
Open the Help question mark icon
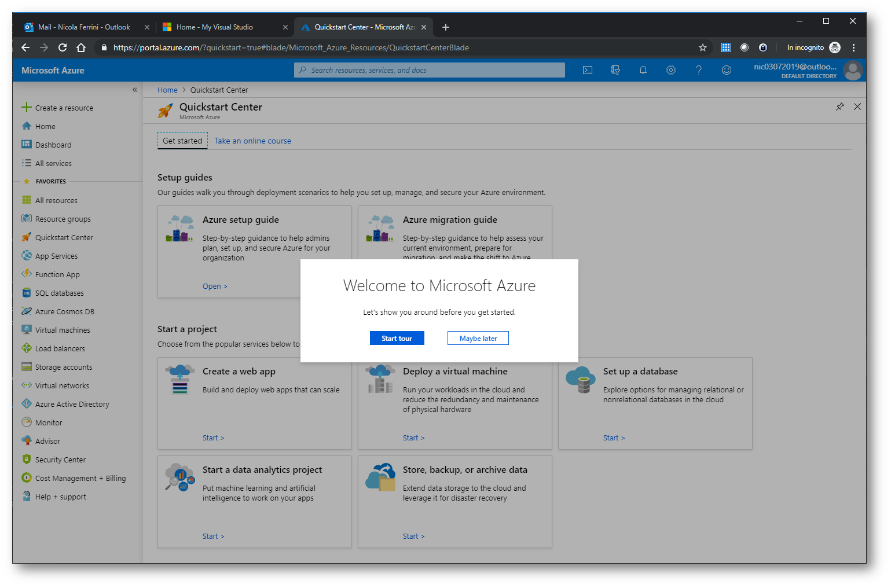pyautogui.click(x=699, y=70)
